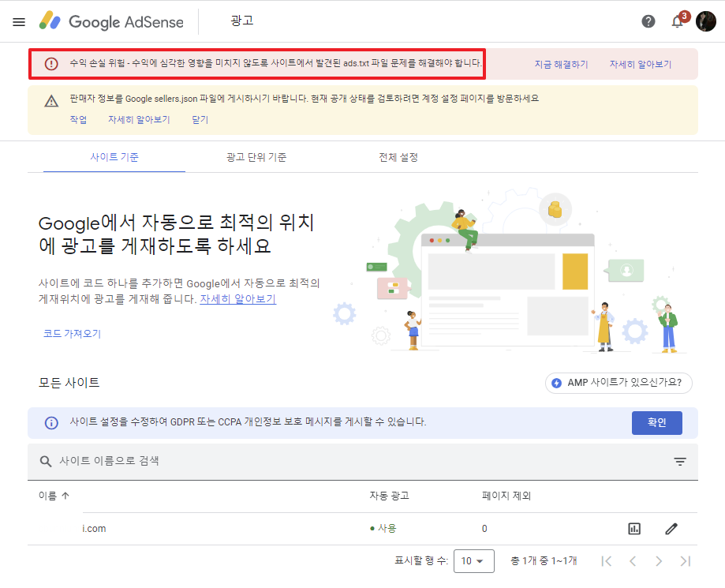Image resolution: width=725 pixels, height=588 pixels.
Task: Click 작업 in the sellers.json notice
Action: coord(78,120)
